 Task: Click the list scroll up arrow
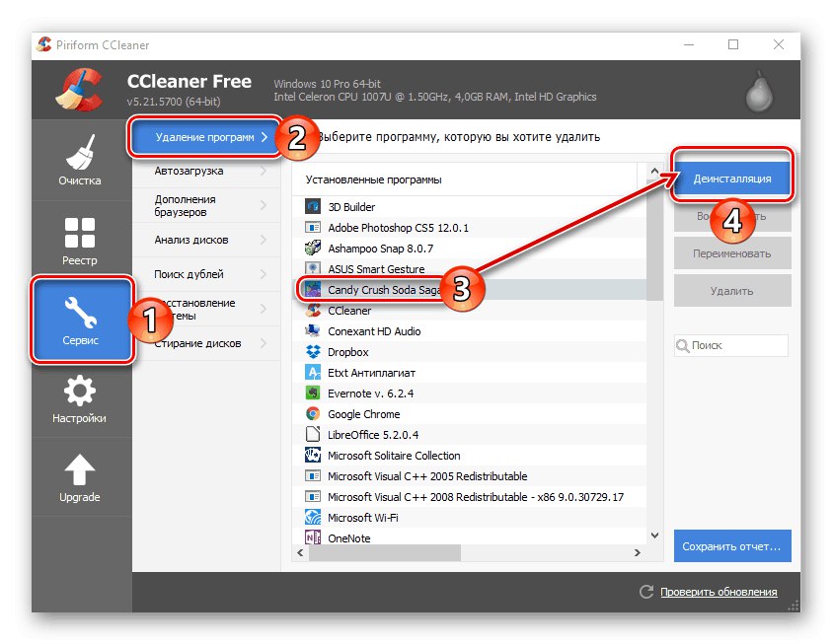654,171
